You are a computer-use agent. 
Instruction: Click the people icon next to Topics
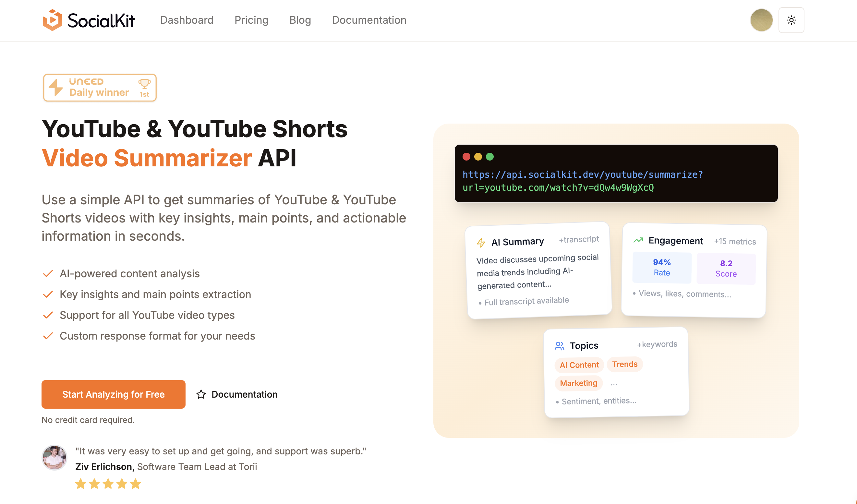(559, 345)
